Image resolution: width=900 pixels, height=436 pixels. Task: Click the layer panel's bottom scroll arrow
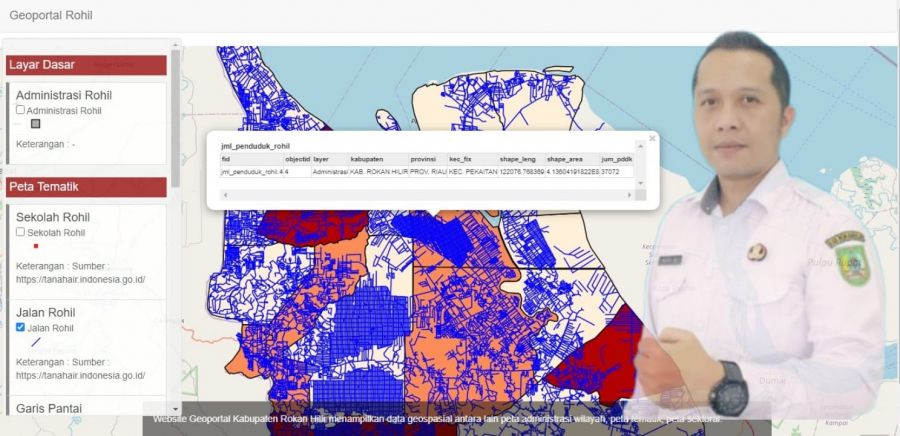click(x=175, y=409)
